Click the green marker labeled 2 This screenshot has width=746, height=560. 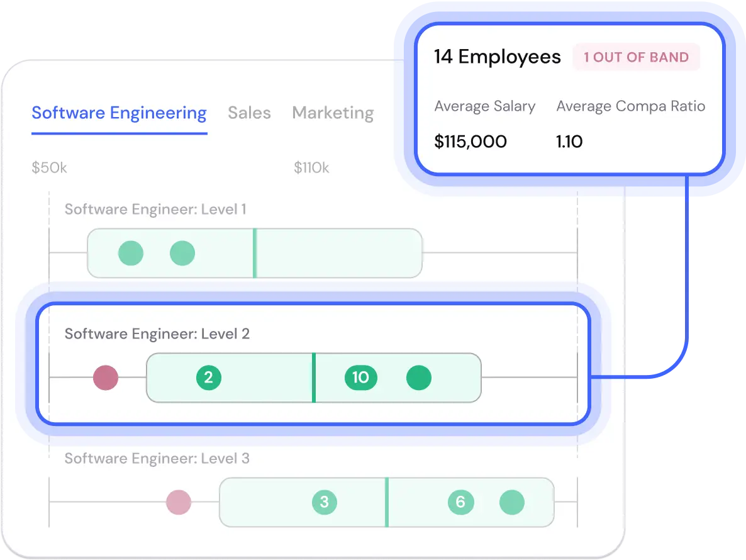point(209,378)
